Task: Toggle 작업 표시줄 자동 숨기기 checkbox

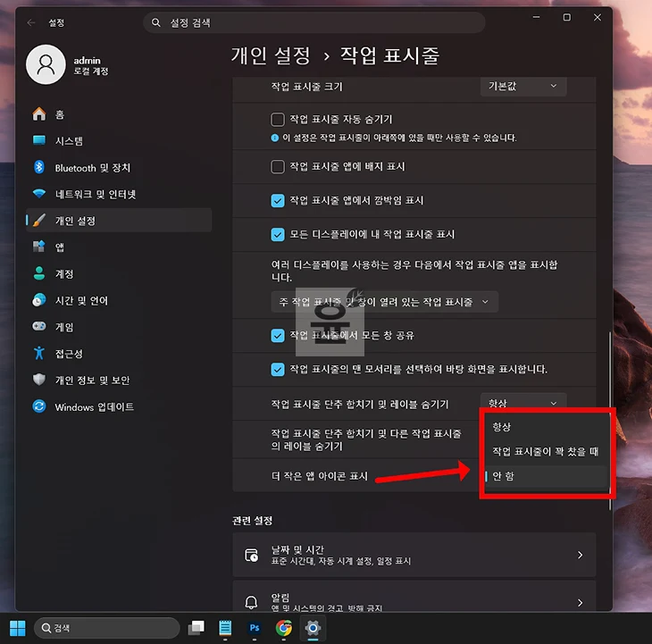Action: click(x=278, y=120)
